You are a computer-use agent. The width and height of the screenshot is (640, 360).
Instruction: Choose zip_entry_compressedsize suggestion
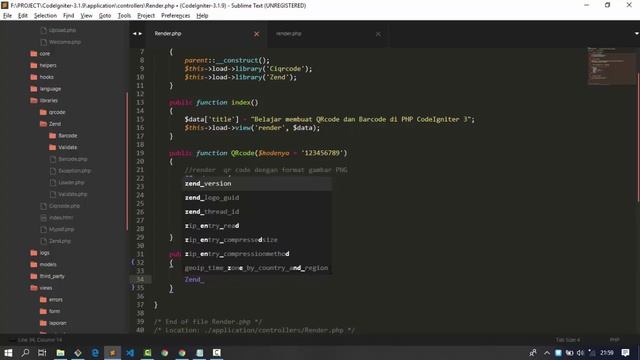257,240
